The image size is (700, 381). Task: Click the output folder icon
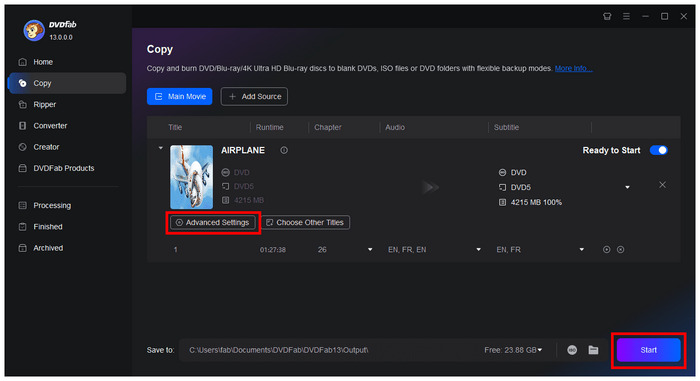(593, 350)
